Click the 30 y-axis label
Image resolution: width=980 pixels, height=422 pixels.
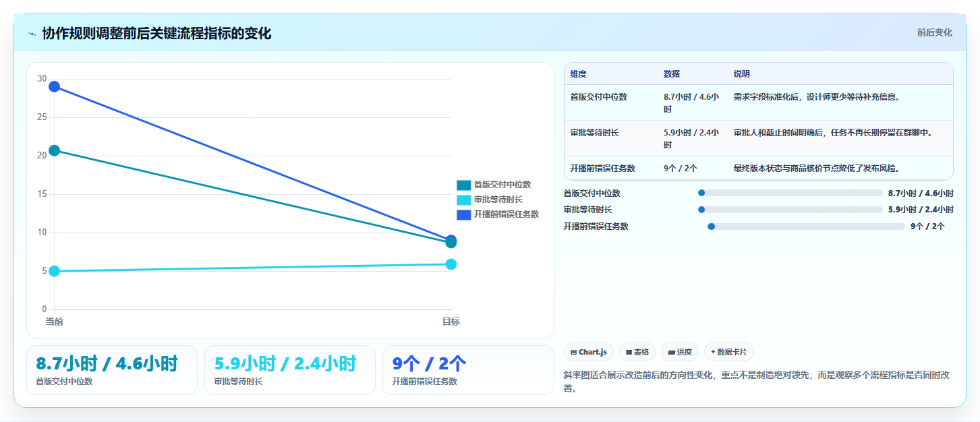(42, 79)
